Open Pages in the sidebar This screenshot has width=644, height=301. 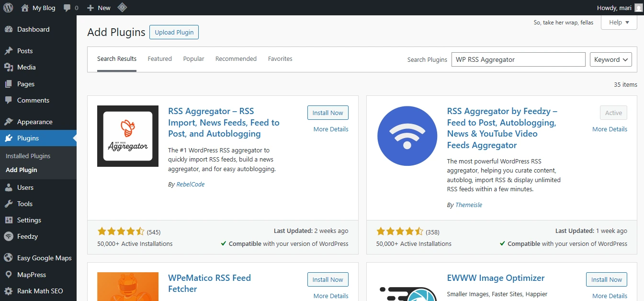[38, 84]
